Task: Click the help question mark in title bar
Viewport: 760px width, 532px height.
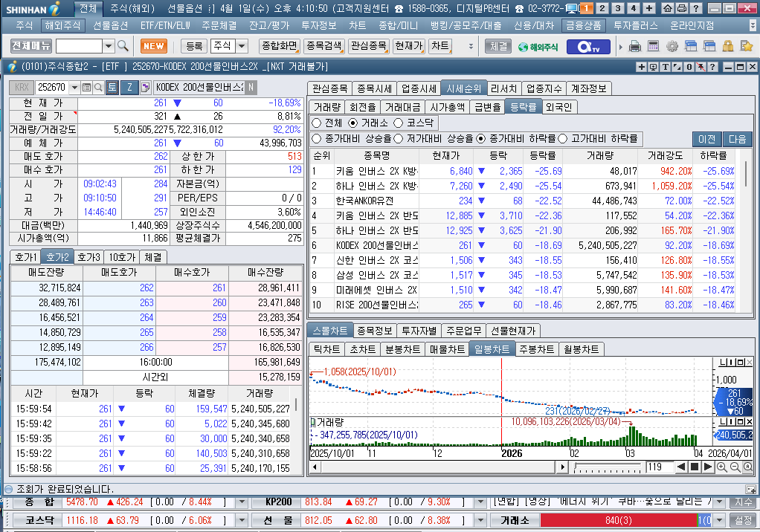Action: (696, 8)
